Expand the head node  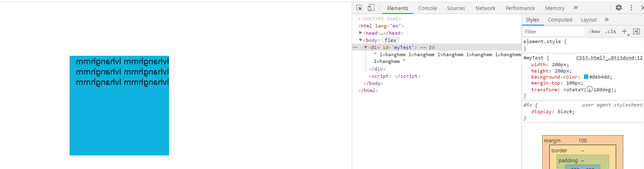pyautogui.click(x=360, y=33)
